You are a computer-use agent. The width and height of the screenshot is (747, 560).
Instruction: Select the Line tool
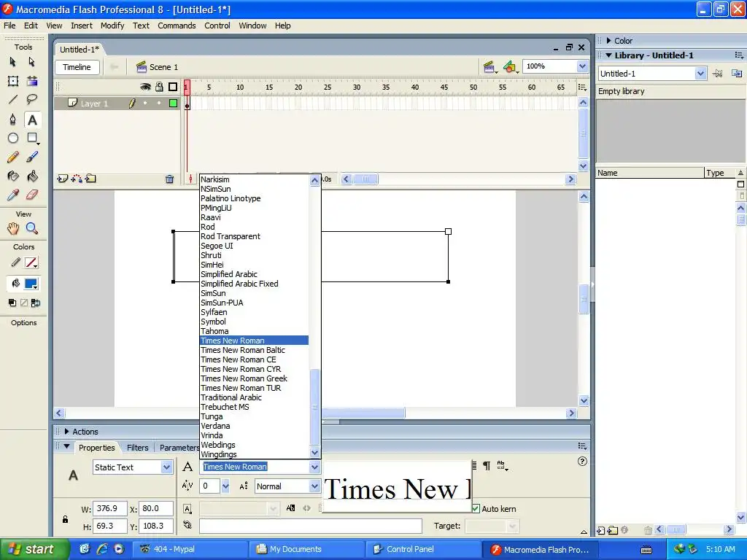13,99
